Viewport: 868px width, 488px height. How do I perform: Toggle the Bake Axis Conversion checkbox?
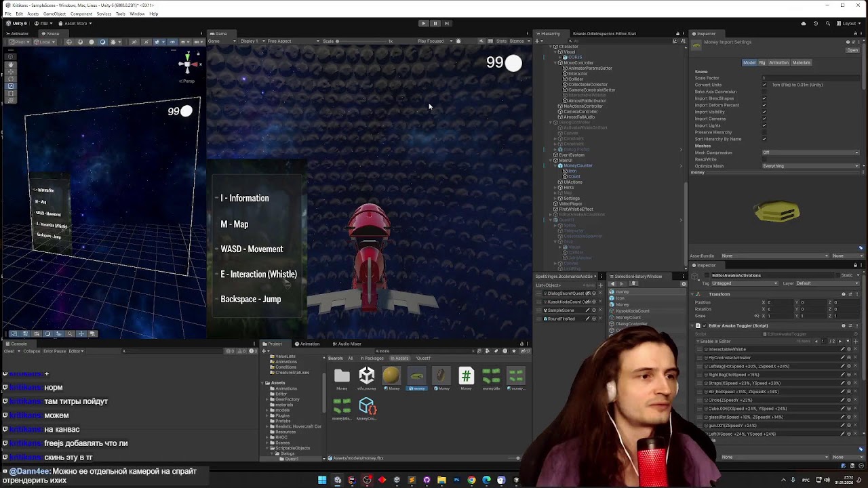coord(764,91)
